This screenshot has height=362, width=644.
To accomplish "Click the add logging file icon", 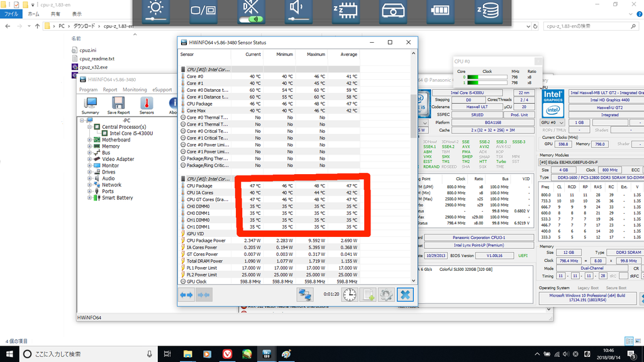I will pyautogui.click(x=368, y=295).
